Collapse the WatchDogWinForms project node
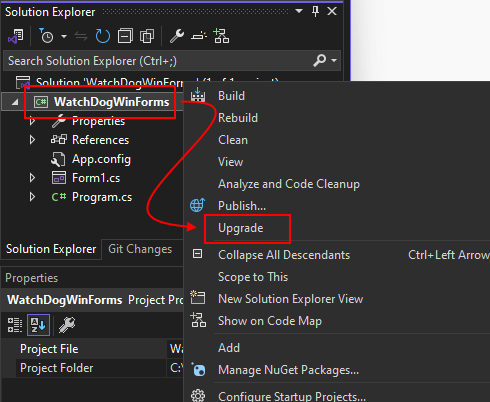Screen dimensions: 490x402 (15, 102)
